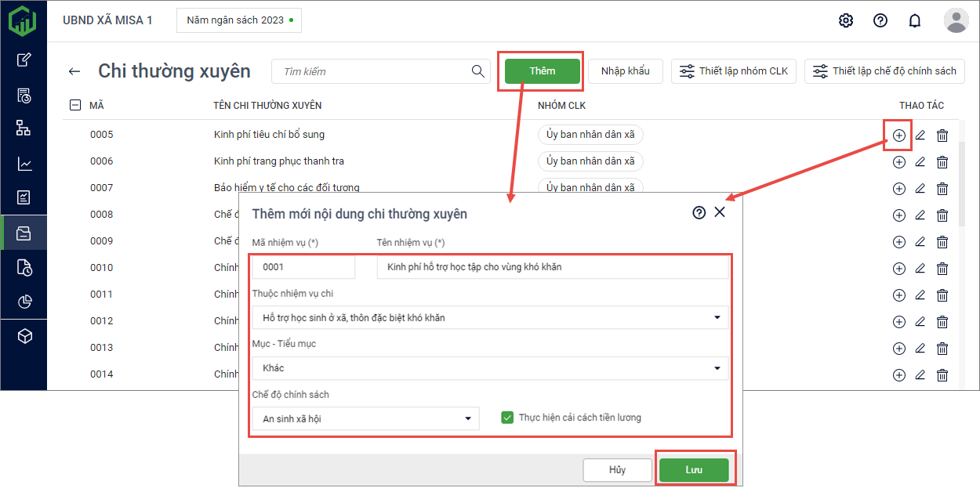
Task: Edit row 0007 with pencil icon
Action: tap(920, 189)
